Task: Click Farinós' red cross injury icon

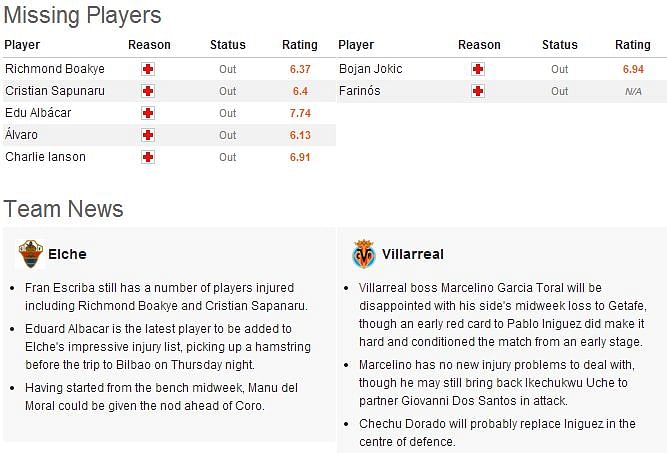Action: (478, 91)
